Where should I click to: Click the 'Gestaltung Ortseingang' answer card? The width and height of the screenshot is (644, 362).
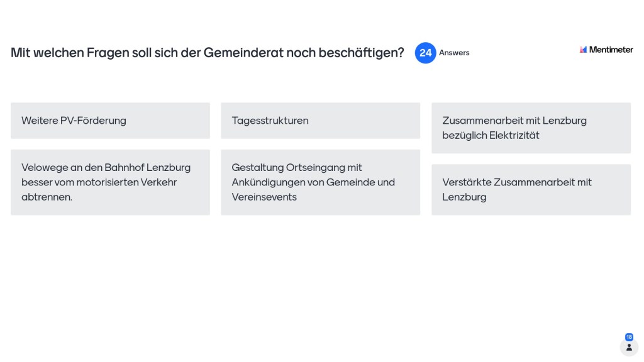320,182
